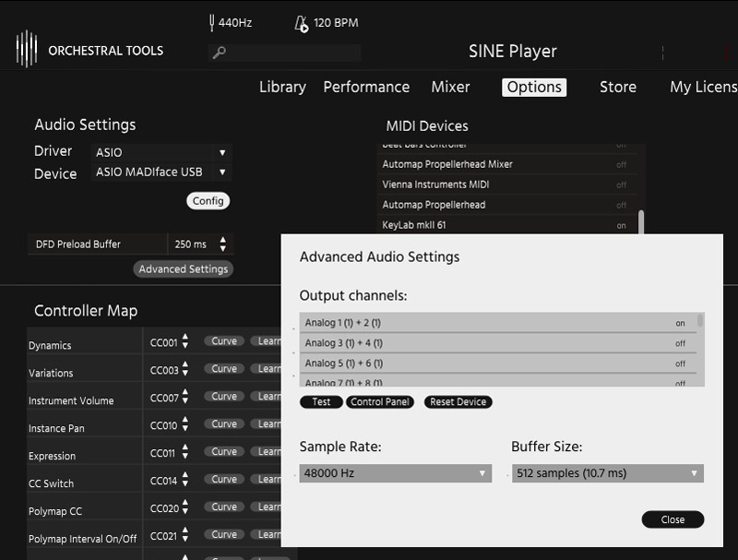Toggle KeyLab mkII 61 MIDI device
The height and width of the screenshot is (560, 738).
pos(621,225)
